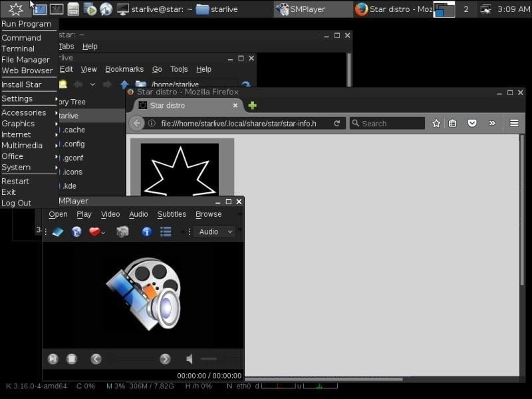Expand the Multimedia submenu
The image size is (532, 399).
pos(29,145)
